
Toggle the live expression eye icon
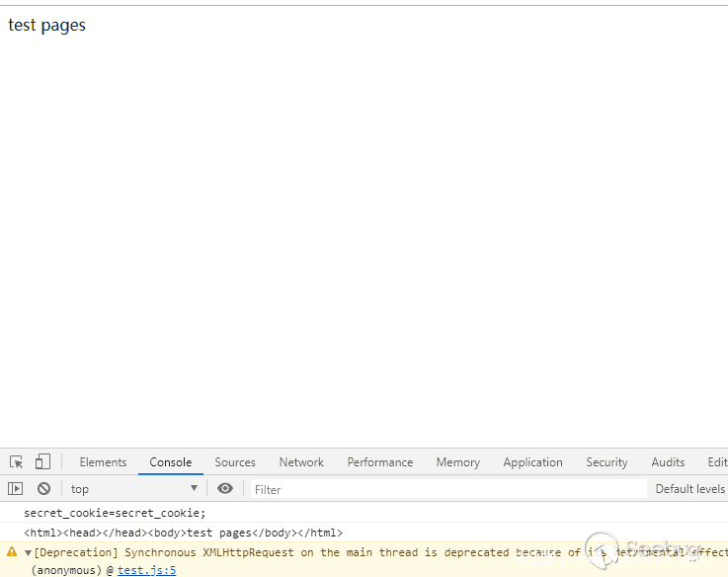pyautogui.click(x=225, y=489)
